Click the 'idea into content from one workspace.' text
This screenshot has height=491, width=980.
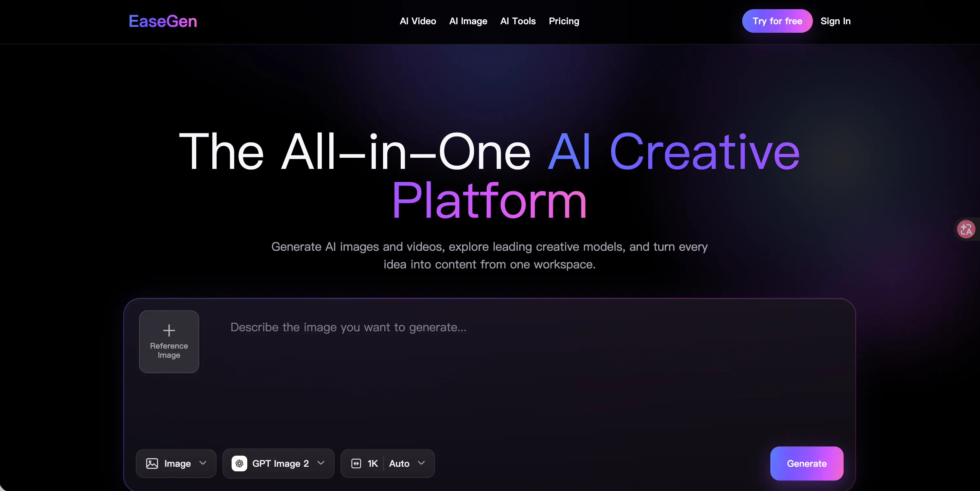tap(490, 264)
